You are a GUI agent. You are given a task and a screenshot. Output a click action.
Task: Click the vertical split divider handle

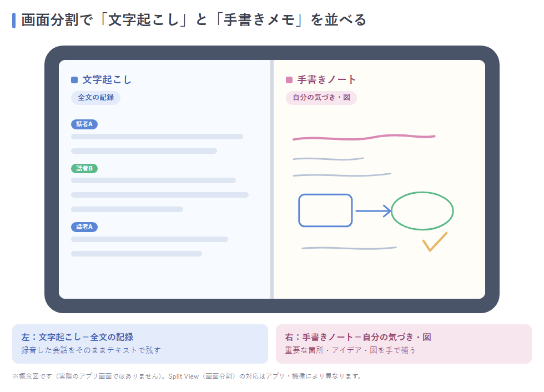pos(272,179)
